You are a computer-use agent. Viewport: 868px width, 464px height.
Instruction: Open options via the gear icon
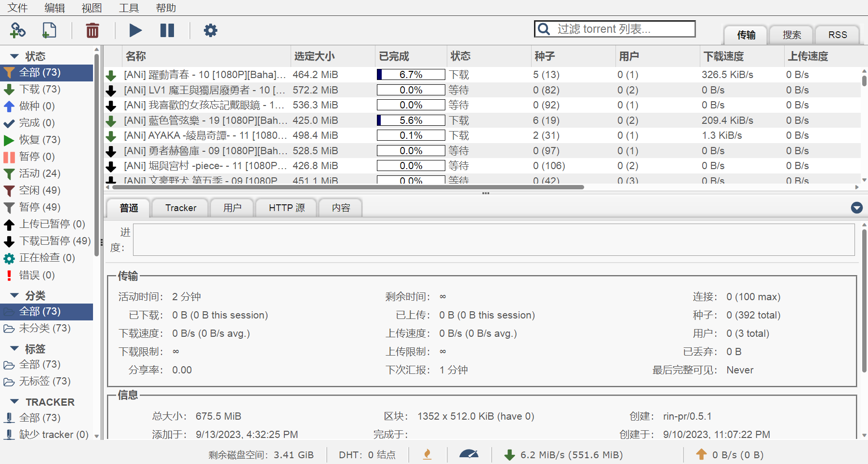tap(211, 30)
